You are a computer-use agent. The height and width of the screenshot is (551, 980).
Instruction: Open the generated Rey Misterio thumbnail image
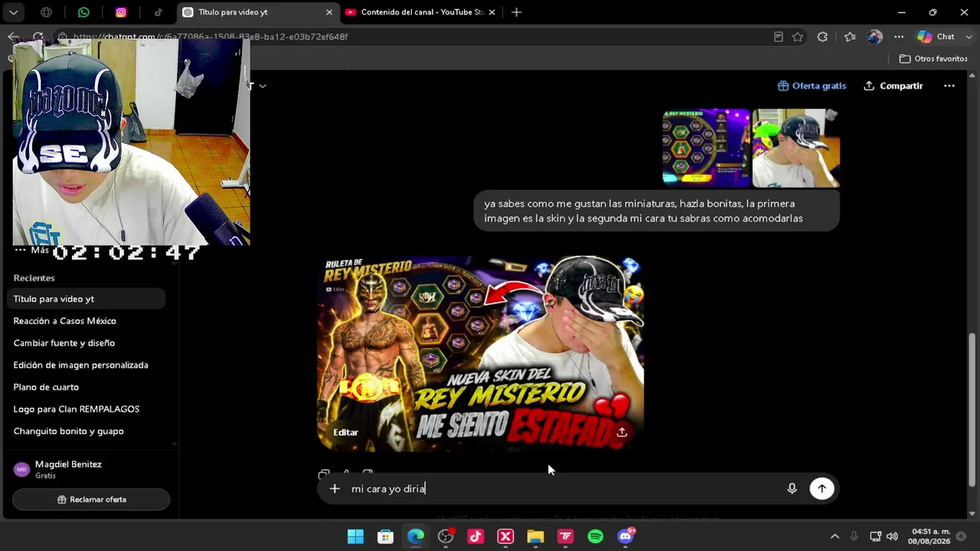coord(481,354)
